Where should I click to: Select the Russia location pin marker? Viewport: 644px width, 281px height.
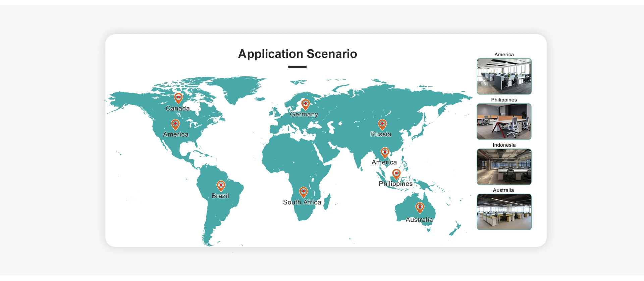click(382, 124)
